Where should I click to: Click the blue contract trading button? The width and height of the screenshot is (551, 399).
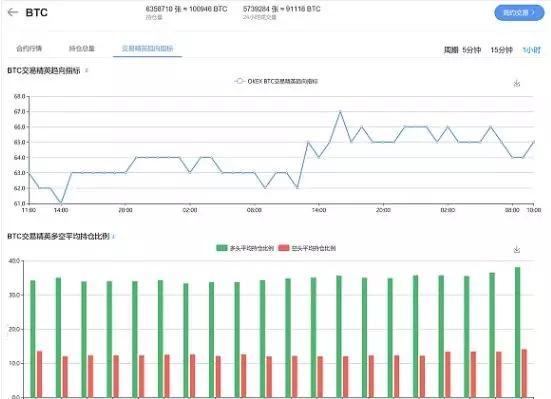(519, 13)
